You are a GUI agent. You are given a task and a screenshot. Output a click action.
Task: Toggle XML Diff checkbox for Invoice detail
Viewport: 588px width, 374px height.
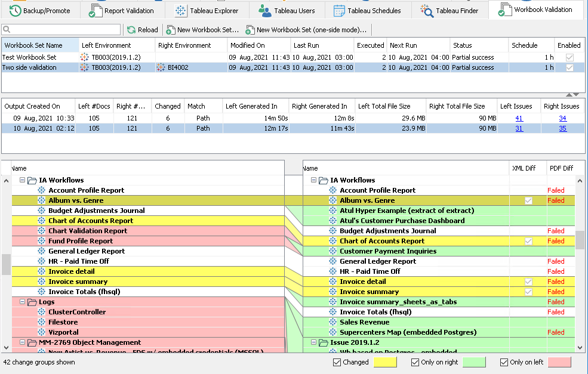pyautogui.click(x=528, y=282)
